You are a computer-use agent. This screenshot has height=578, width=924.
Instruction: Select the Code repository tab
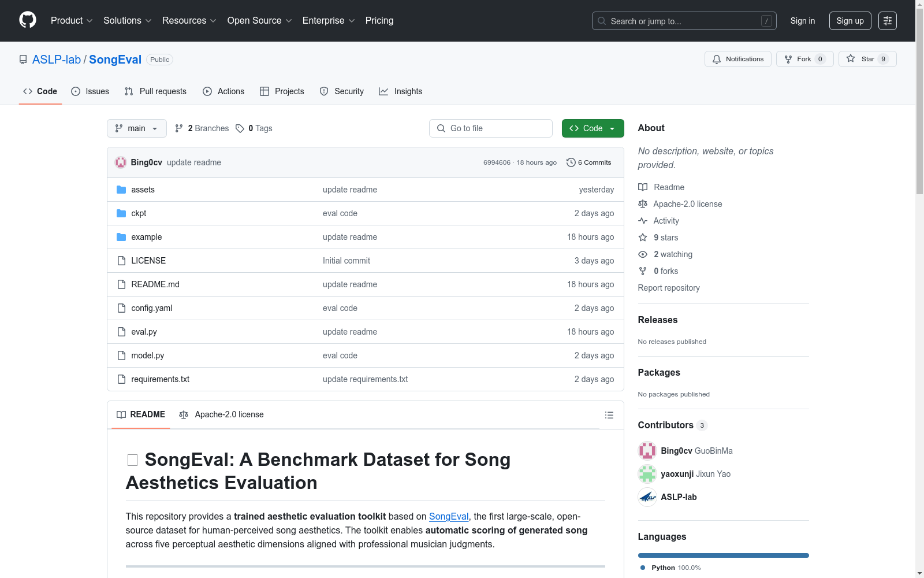coord(40,91)
